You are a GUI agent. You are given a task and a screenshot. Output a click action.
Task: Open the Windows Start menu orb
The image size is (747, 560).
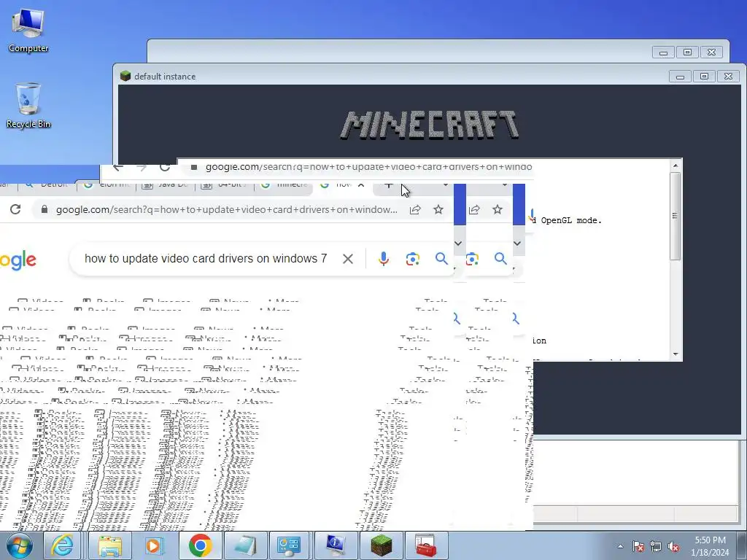(x=19, y=545)
